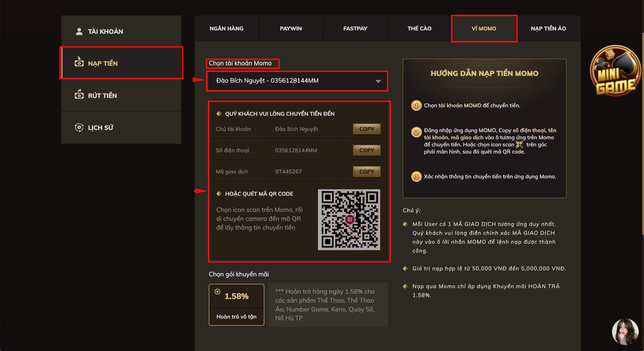This screenshot has height=351, width=644.
Task: Switch to the Fastpay tab
Action: (x=355, y=28)
